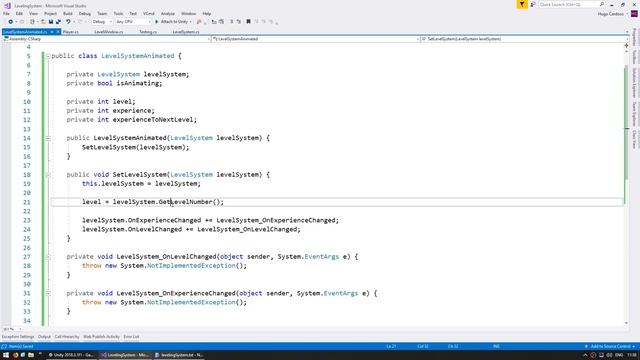Screen dimensions: 640x360
Task: Click Attach to Unity button
Action: point(173,22)
